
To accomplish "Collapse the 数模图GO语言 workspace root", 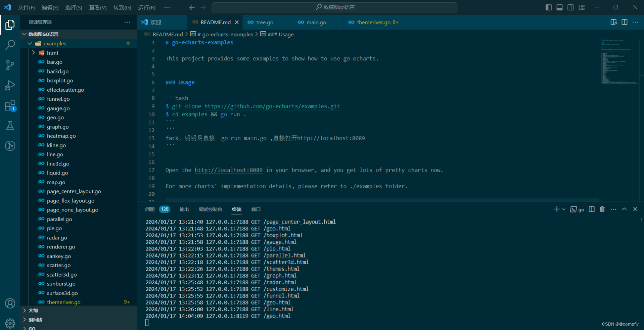I will (x=25, y=34).
